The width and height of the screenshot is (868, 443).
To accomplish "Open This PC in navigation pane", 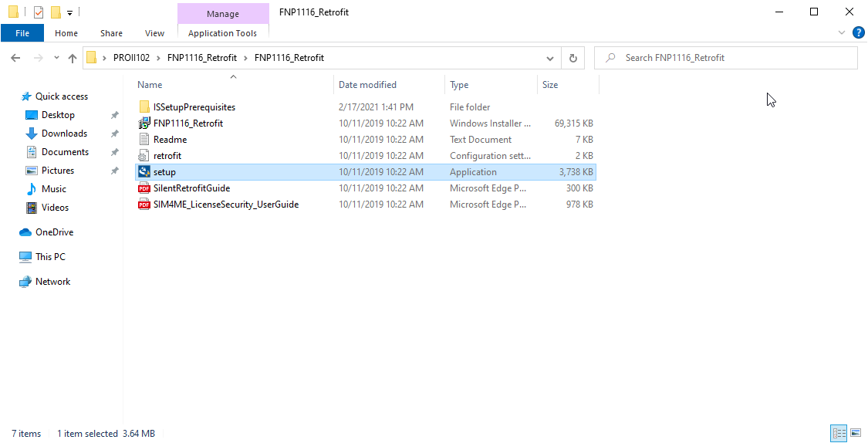I will [x=50, y=257].
